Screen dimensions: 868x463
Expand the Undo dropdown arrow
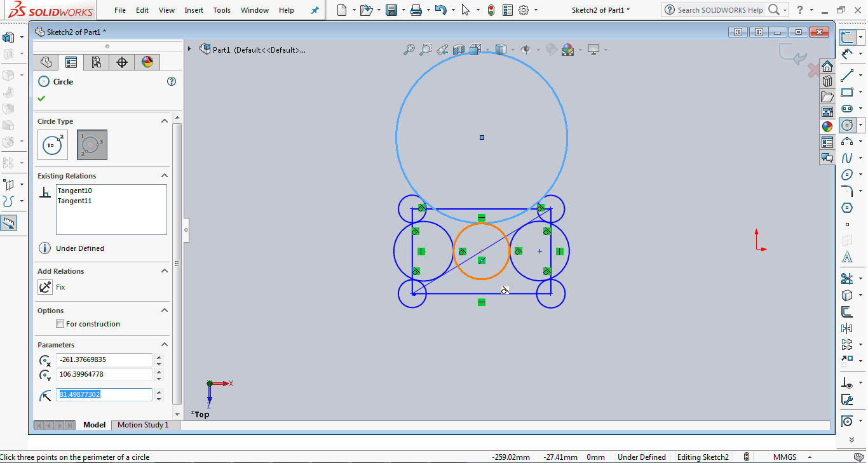click(x=452, y=10)
